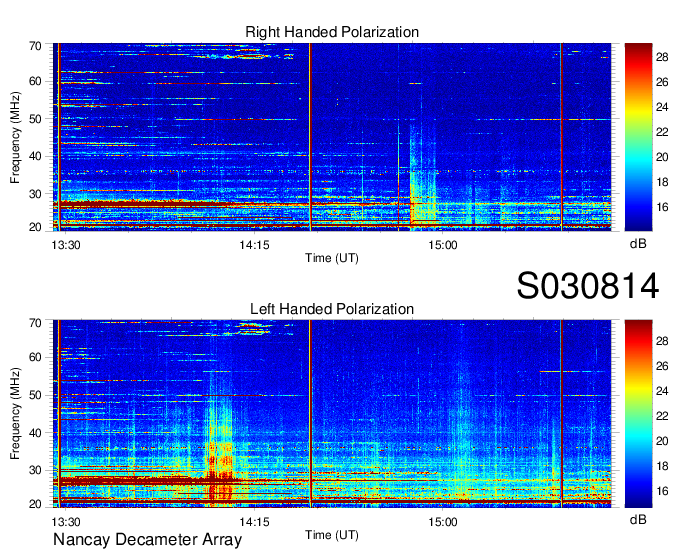Click the 'Right Handed Polarization' plot title
Viewport: 680px width, 552px height.
(332, 32)
